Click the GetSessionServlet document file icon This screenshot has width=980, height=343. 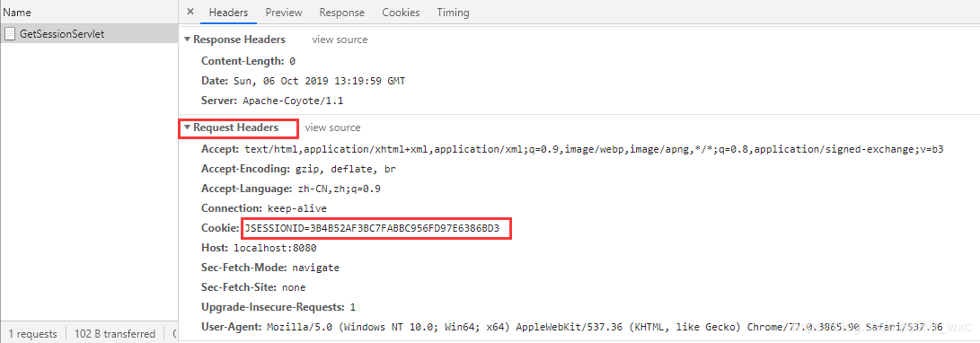click(10, 34)
